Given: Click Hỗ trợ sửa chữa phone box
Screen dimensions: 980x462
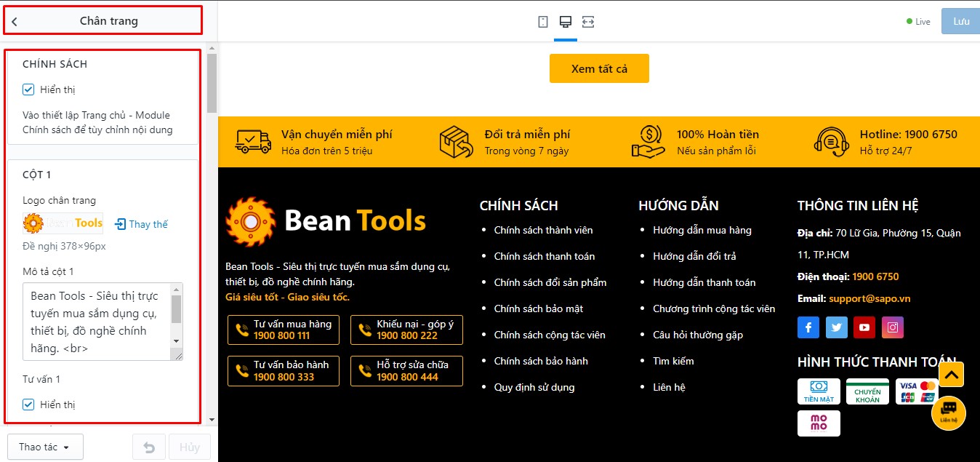Looking at the screenshot, I should [406, 370].
